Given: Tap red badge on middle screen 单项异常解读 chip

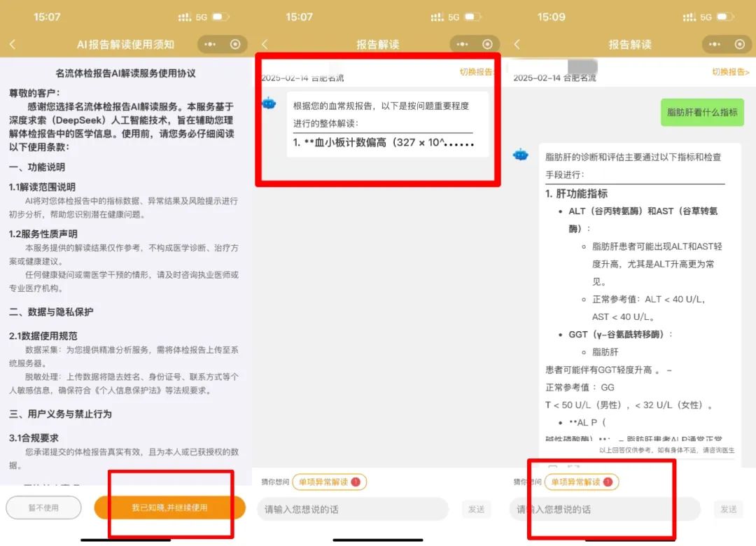Looking at the screenshot, I should tap(356, 482).
